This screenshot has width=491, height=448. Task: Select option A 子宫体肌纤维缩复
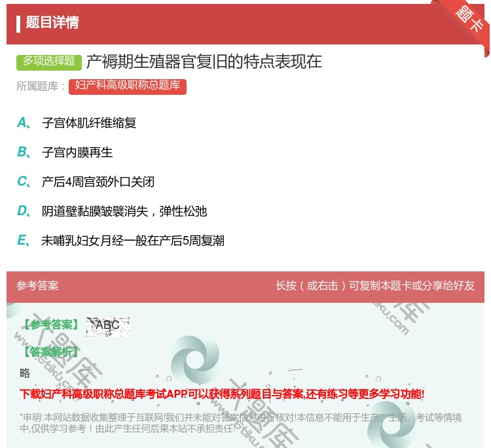(89, 123)
